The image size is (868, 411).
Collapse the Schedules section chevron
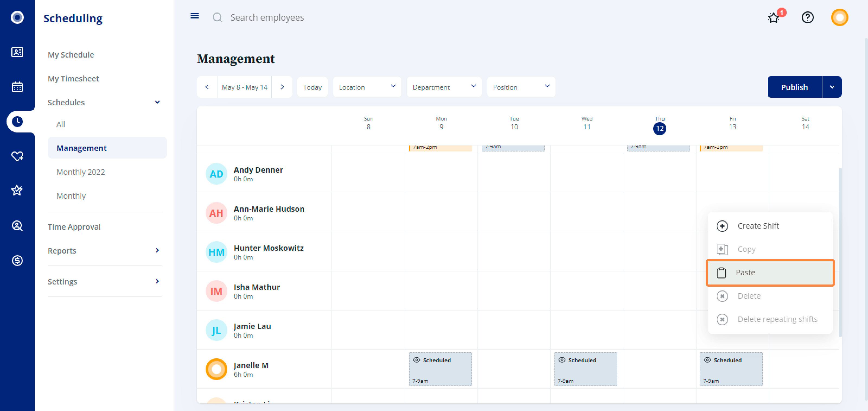coord(157,102)
